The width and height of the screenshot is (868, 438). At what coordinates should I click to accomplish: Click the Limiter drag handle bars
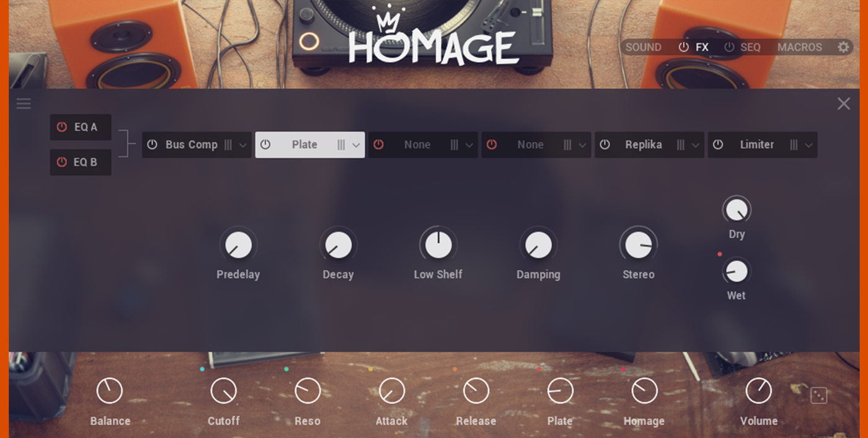(x=794, y=145)
